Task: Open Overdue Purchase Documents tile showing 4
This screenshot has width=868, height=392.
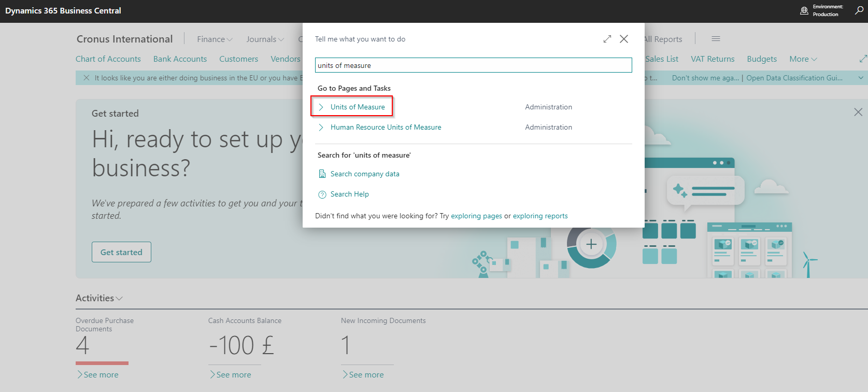Action: tap(102, 340)
